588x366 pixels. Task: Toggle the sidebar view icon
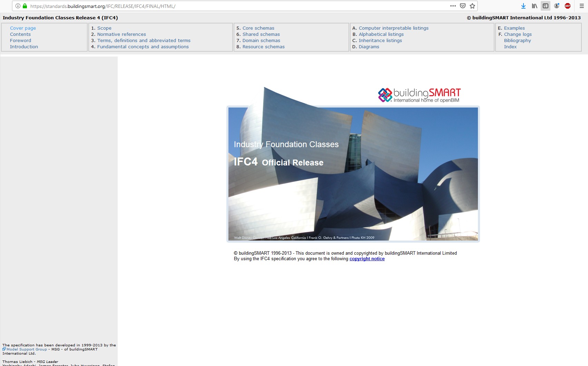(546, 6)
